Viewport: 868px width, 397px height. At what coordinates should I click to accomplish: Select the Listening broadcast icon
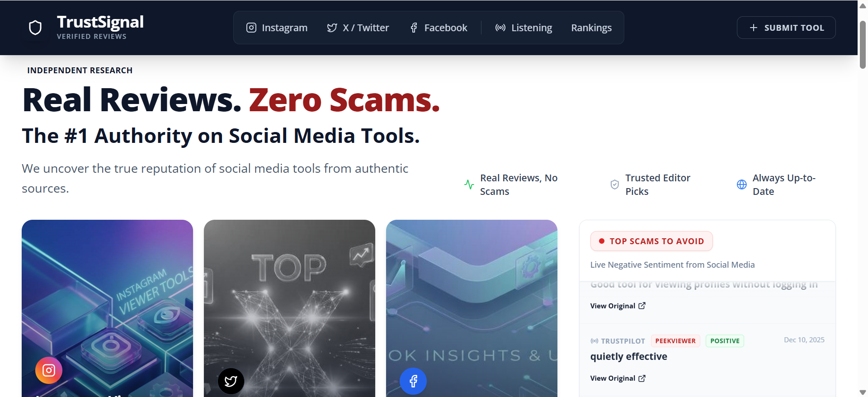pyautogui.click(x=500, y=28)
